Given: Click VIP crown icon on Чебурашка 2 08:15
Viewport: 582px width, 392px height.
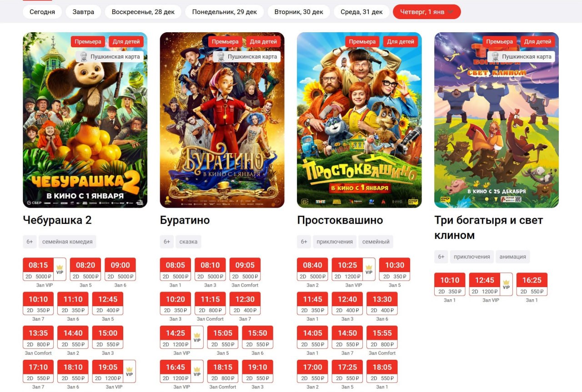Looking at the screenshot, I should click(x=60, y=267).
